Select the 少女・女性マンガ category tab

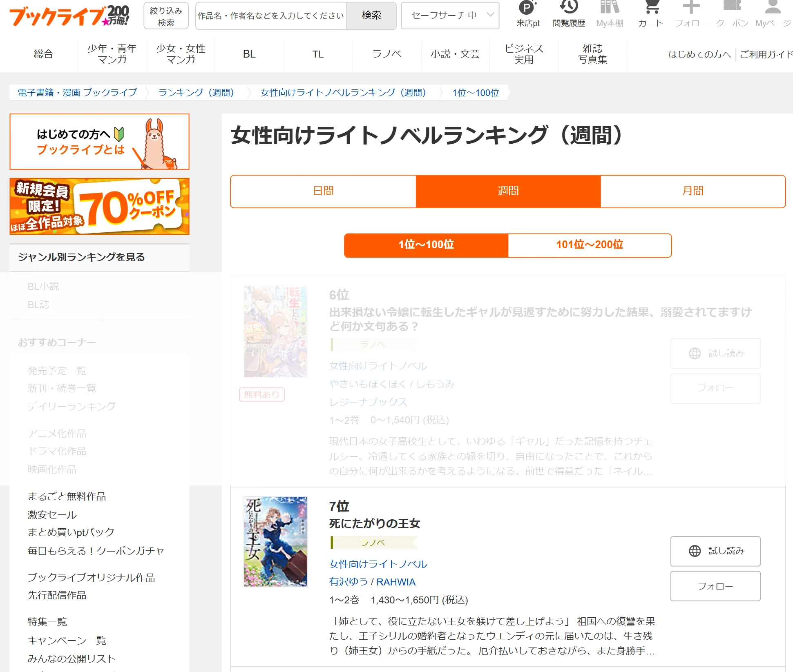tap(181, 54)
